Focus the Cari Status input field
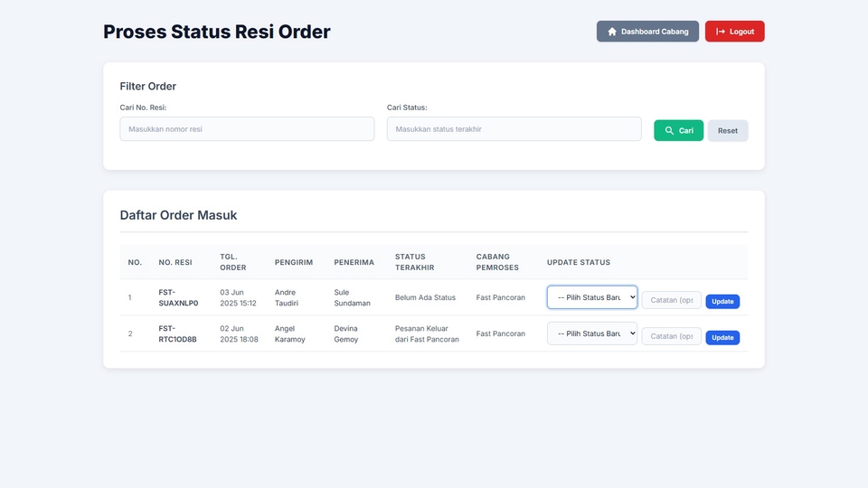868x488 pixels. tap(514, 129)
